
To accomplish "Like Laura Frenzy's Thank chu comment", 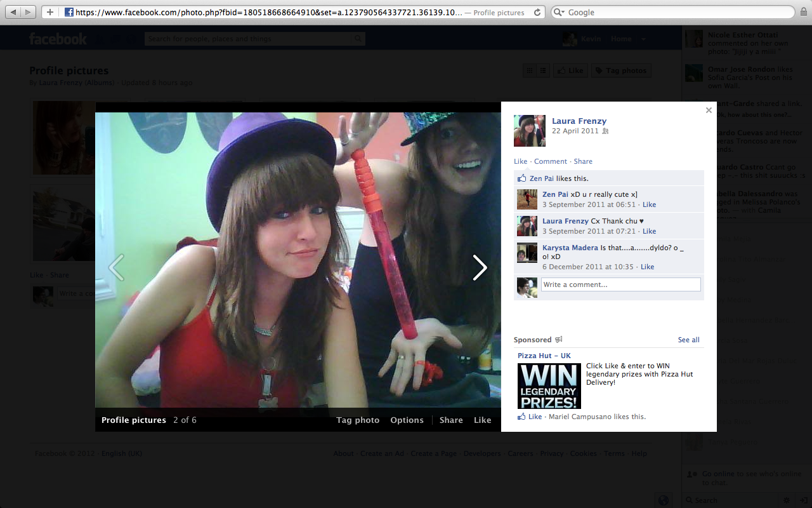I will (649, 231).
